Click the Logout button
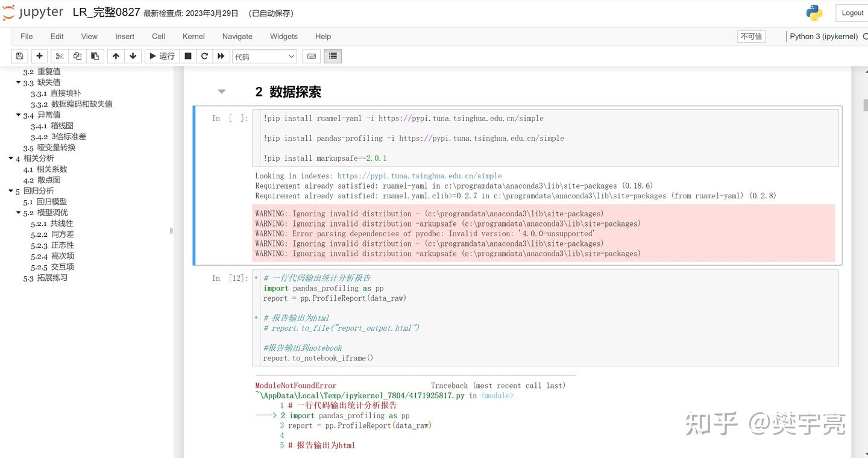Viewport: 868px width, 458px height. pyautogui.click(x=852, y=13)
